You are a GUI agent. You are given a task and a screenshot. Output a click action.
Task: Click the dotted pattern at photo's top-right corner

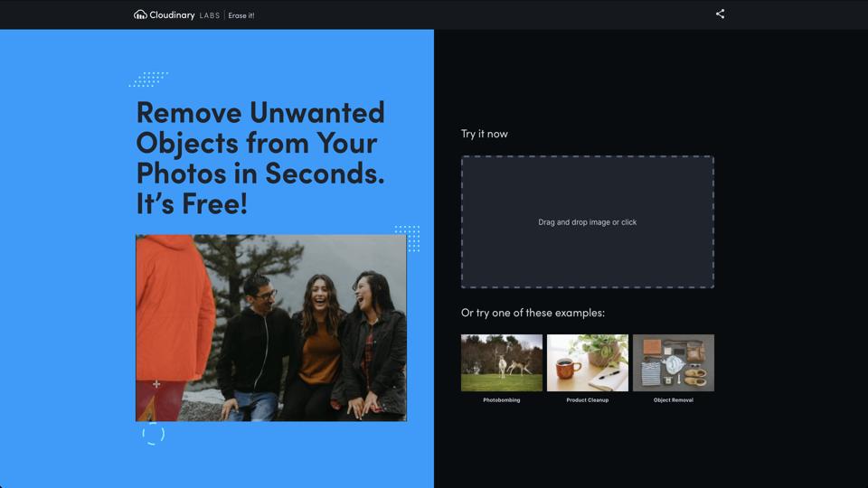click(x=408, y=239)
